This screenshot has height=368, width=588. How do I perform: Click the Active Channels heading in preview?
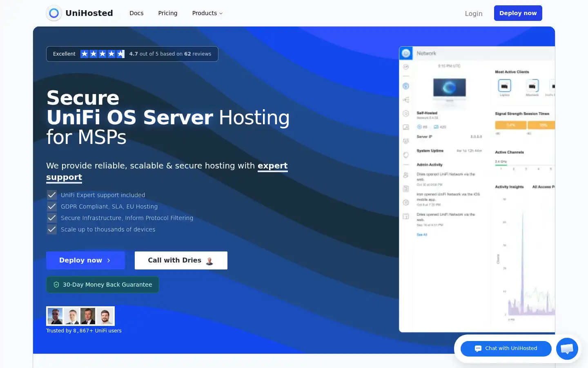click(509, 152)
